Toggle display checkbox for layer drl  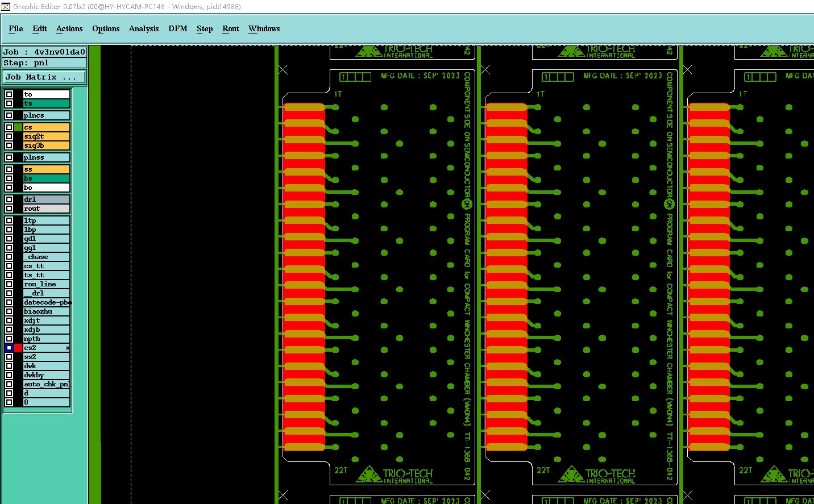click(x=9, y=199)
